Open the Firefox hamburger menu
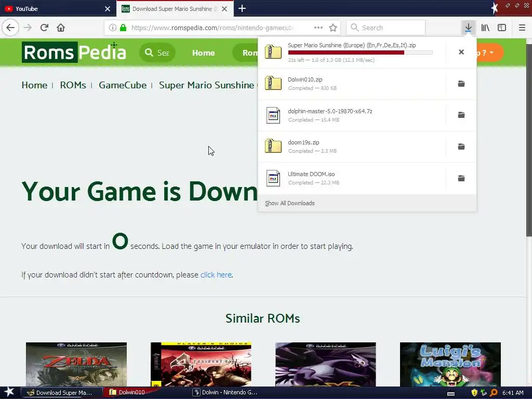Viewport: 532px width, 399px height. coord(522,28)
